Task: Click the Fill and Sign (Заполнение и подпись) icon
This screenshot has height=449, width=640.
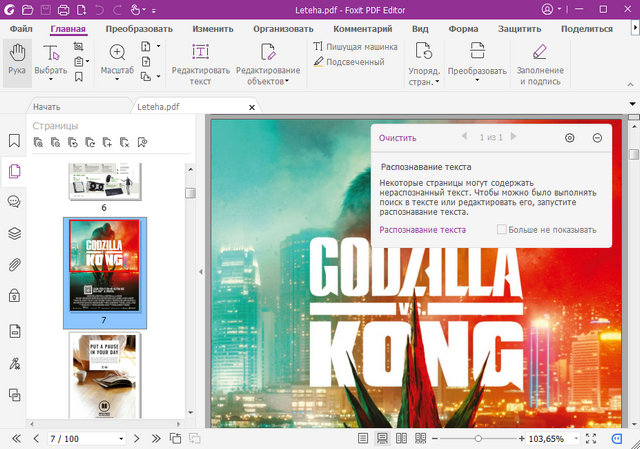Action: (539, 62)
